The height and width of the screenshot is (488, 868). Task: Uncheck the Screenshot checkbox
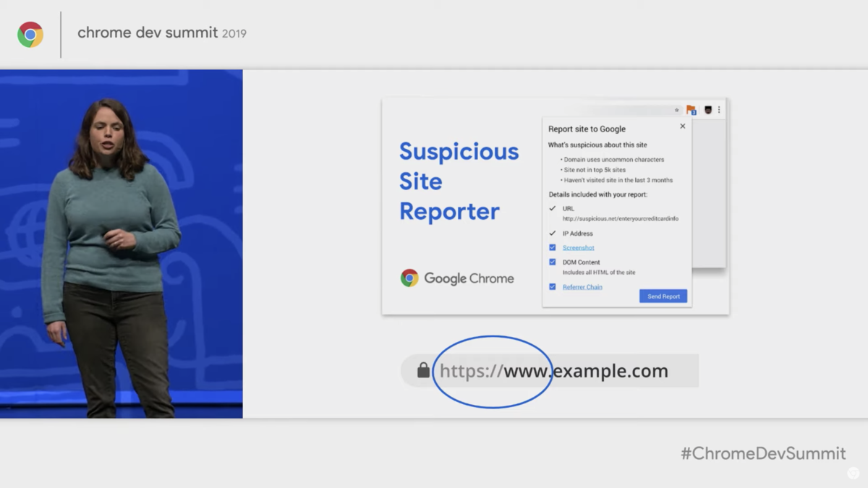tap(553, 247)
